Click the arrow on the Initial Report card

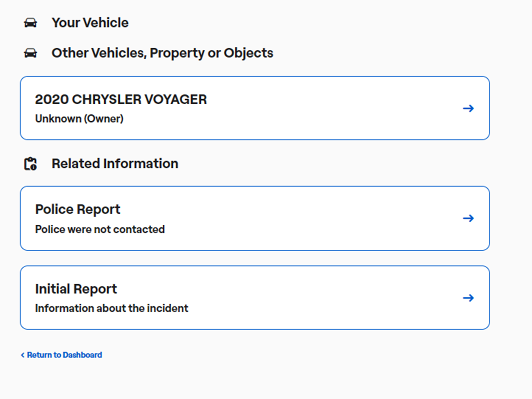469,298
